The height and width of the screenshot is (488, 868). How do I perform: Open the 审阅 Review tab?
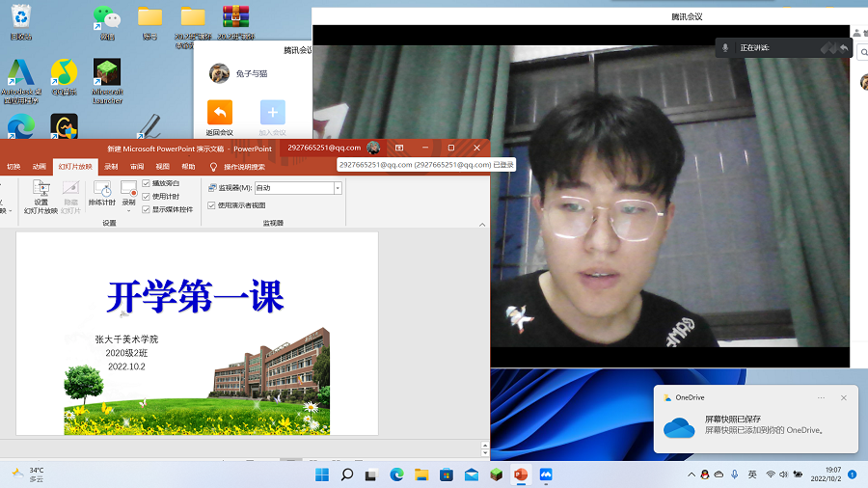(137, 167)
